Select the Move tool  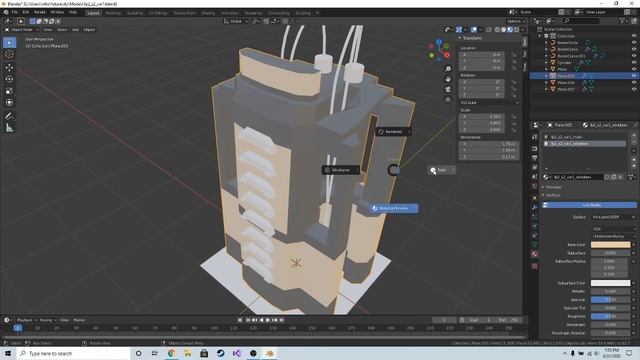coord(9,68)
